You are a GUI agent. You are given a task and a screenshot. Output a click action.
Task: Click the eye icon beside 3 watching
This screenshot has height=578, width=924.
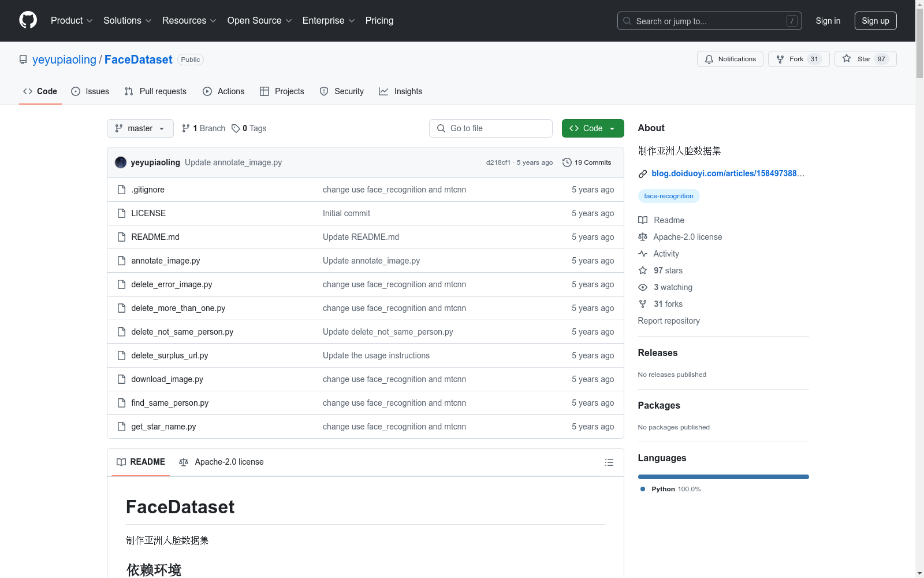coord(643,287)
